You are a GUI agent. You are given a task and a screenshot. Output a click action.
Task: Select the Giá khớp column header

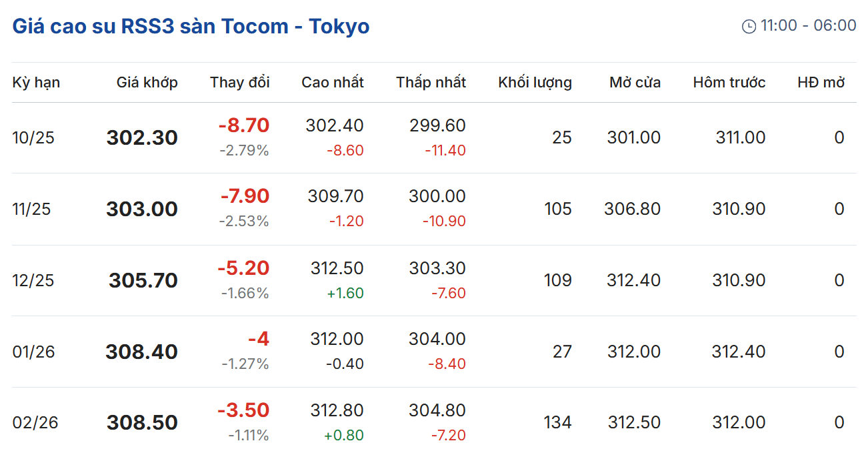pyautogui.click(x=147, y=82)
